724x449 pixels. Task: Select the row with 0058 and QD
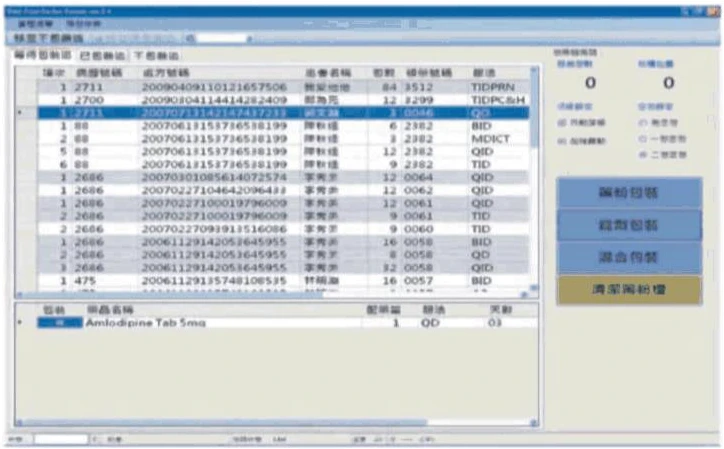(283, 255)
